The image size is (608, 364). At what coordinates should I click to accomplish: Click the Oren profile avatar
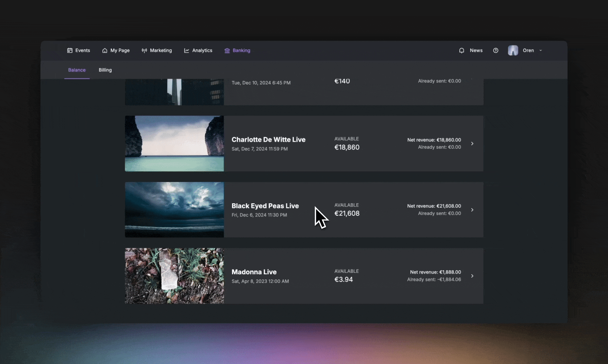513,51
